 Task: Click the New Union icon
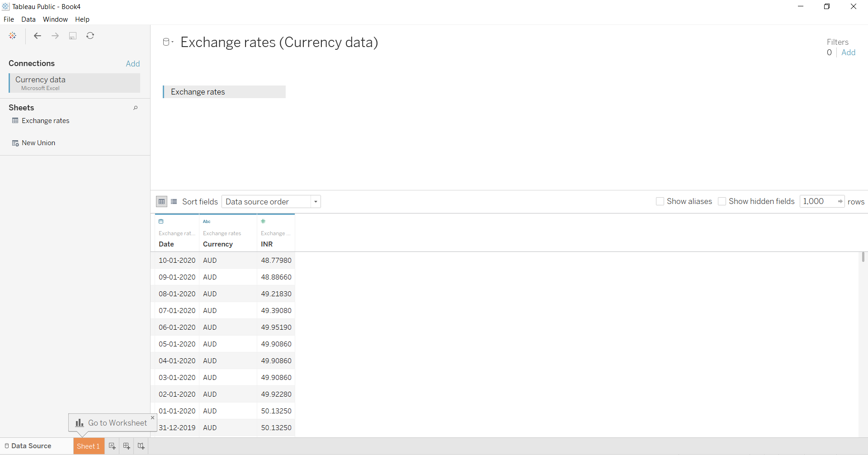tap(15, 143)
